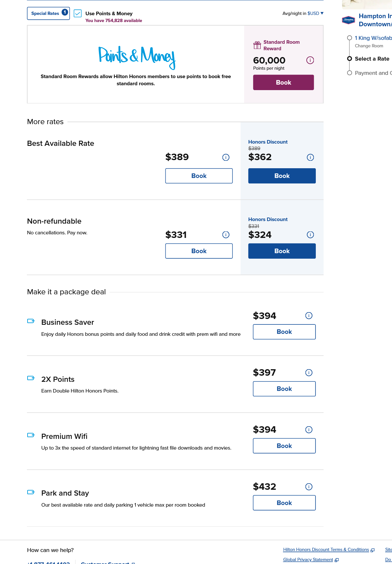392x564 pixels.
Task: Book the Standard Room Reward
Action: pyautogui.click(x=283, y=82)
